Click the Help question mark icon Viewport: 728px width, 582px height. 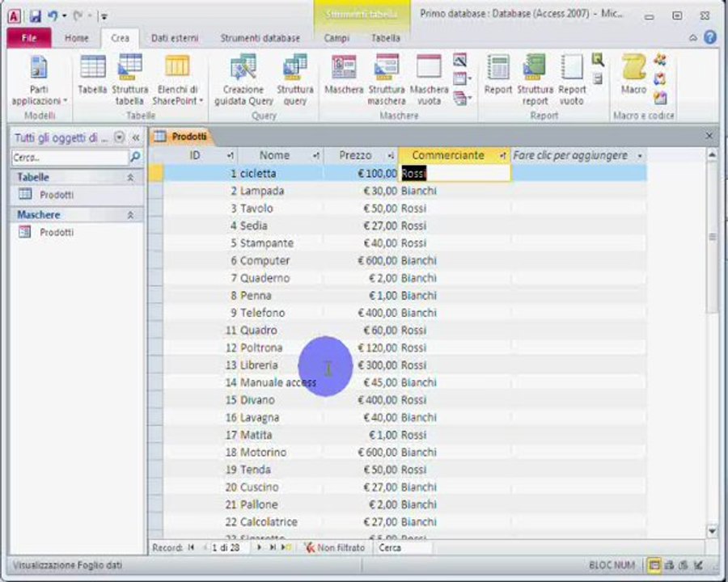tap(710, 37)
